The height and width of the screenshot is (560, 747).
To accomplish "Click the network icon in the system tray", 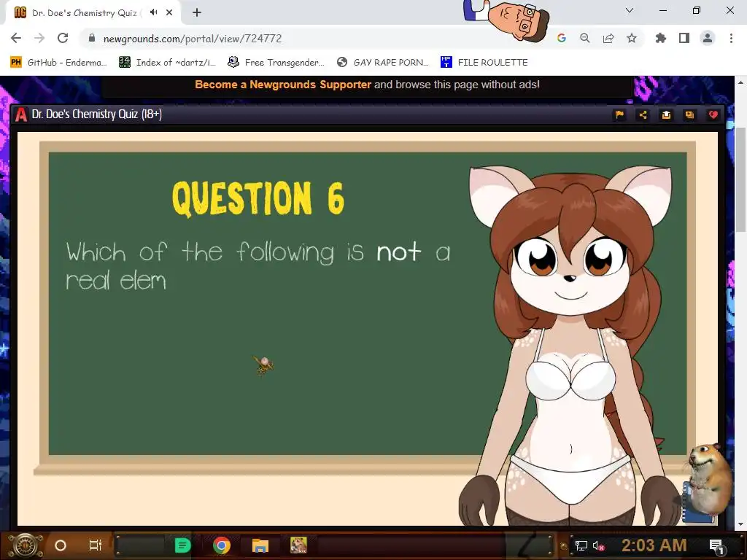I will [x=581, y=545].
